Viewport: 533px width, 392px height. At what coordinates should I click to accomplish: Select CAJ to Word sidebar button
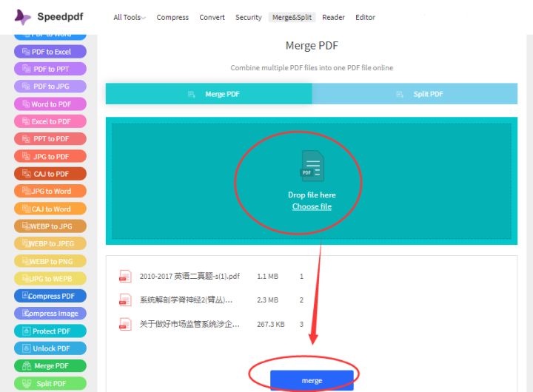[50, 209]
